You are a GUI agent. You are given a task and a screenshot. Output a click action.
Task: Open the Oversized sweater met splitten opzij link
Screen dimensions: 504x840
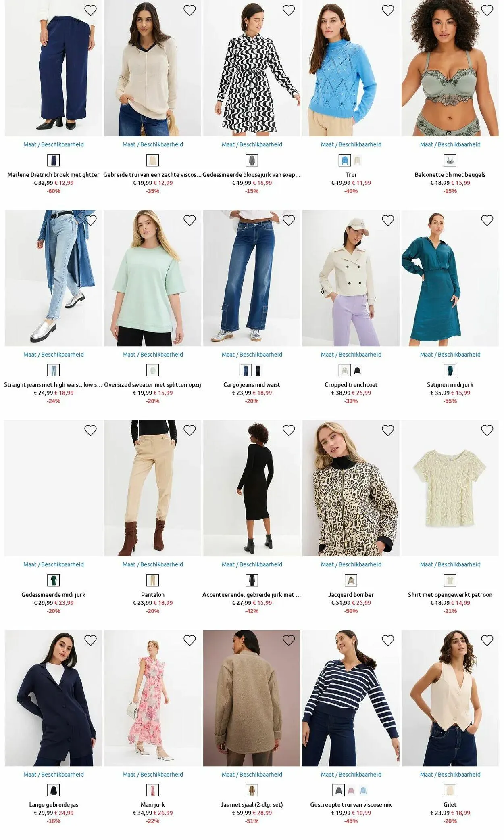tap(152, 384)
